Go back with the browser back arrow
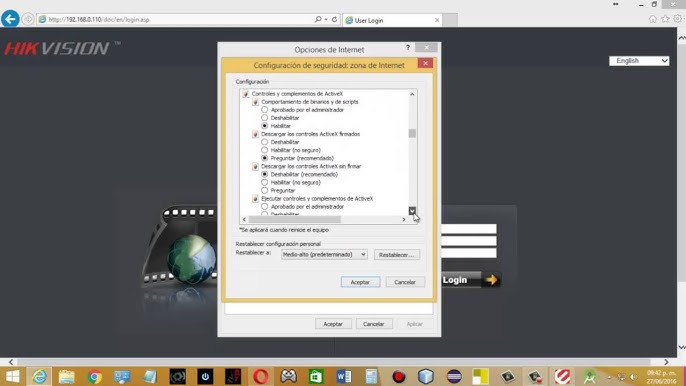The width and height of the screenshot is (686, 386). pos(10,19)
